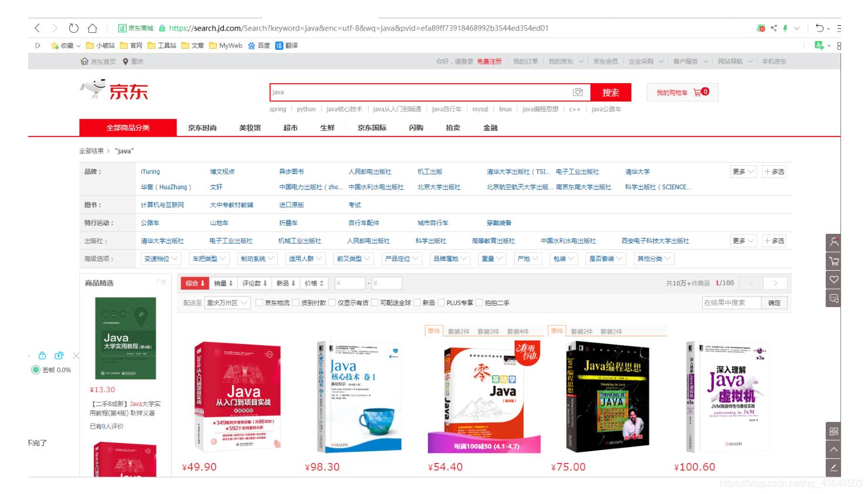868x494 pixels.
Task: Open the 翻译 bookmark
Action: click(287, 45)
